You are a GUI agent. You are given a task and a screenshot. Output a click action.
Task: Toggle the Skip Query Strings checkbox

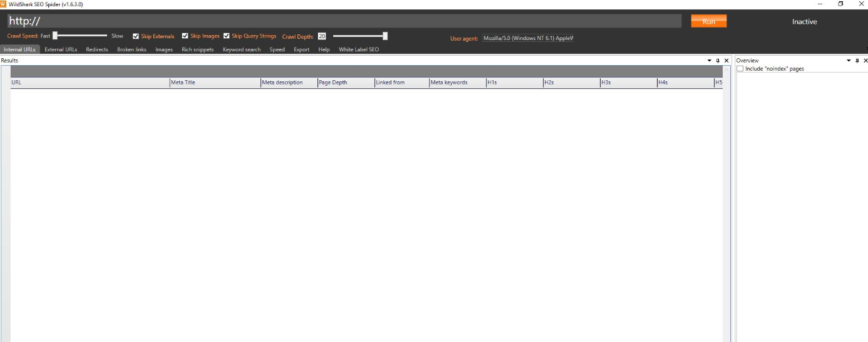(226, 36)
